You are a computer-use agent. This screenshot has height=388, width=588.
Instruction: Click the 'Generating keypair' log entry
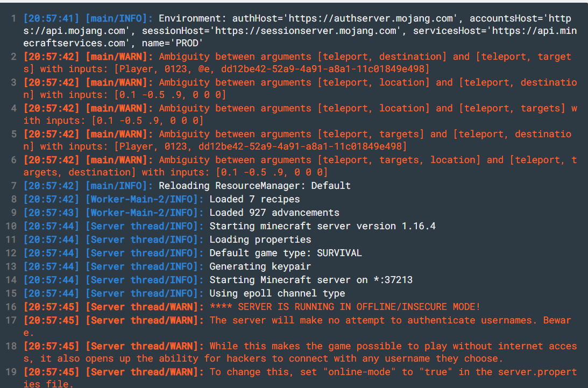(260, 266)
